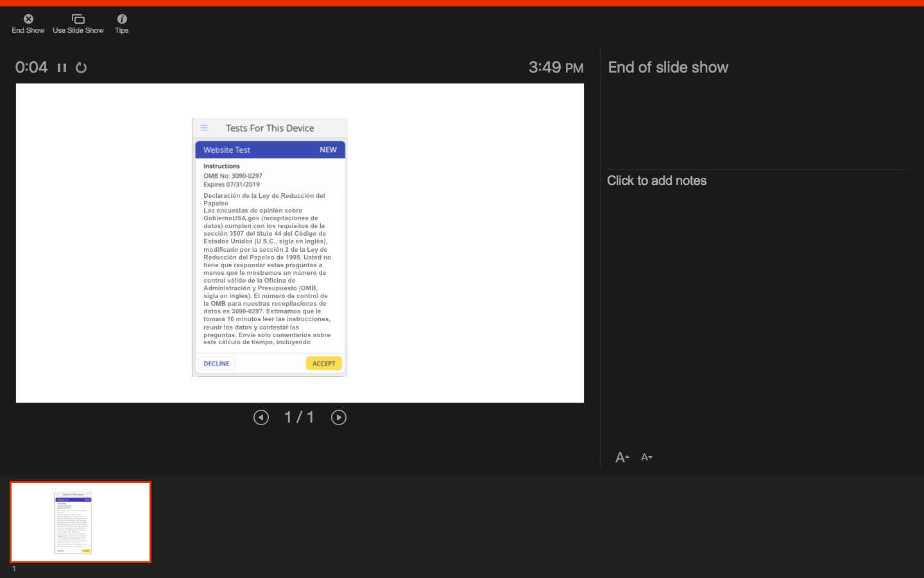Screen dimensions: 924x578
Task: Click the current slide preview
Action: click(300, 243)
